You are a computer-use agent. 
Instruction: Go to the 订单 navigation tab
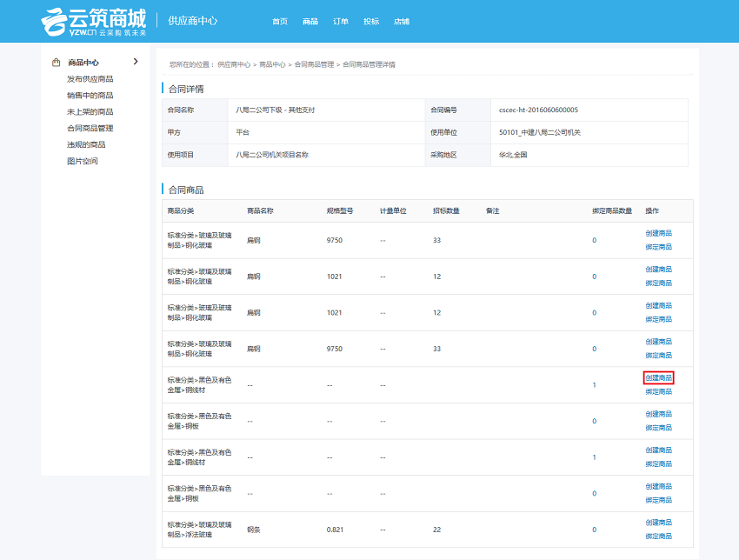(x=341, y=21)
